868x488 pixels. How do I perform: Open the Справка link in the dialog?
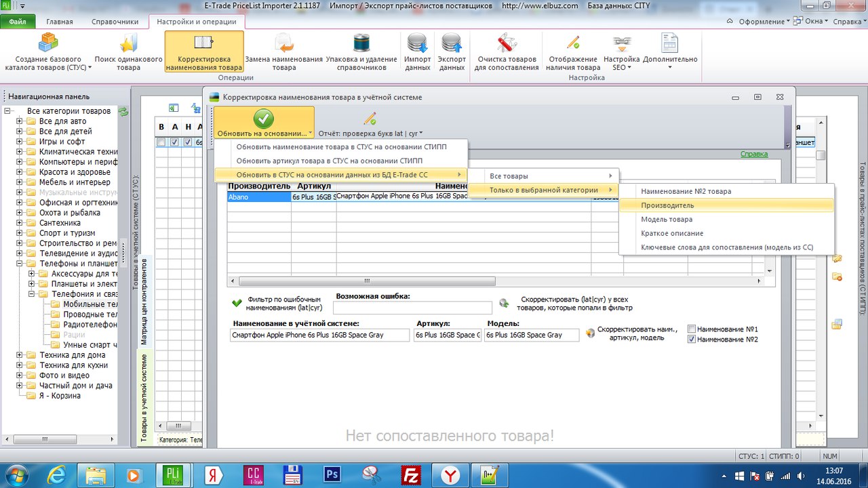point(754,155)
